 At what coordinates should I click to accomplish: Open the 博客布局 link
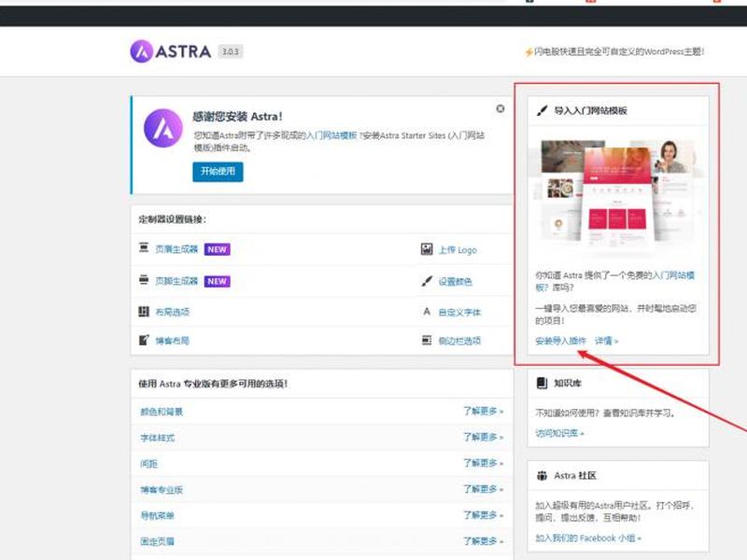click(x=173, y=341)
